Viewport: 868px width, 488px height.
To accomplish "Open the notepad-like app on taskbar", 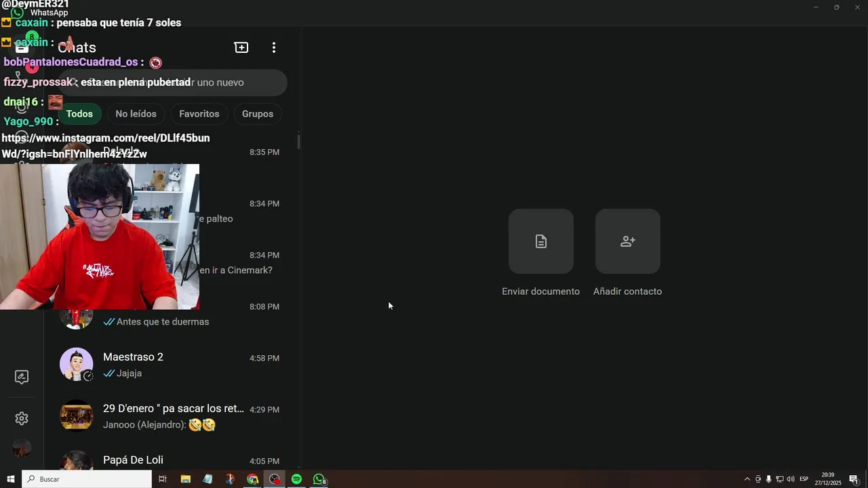I will 208,479.
